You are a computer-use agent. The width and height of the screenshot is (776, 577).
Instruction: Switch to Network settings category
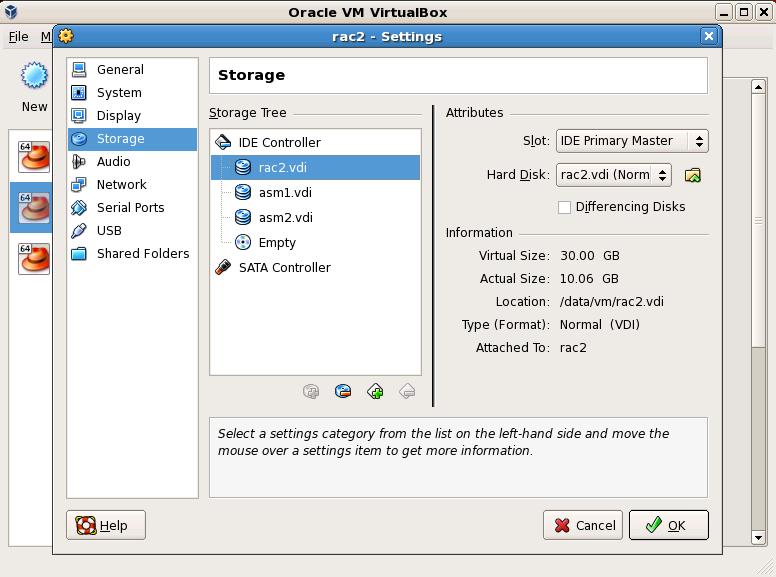[x=121, y=184]
